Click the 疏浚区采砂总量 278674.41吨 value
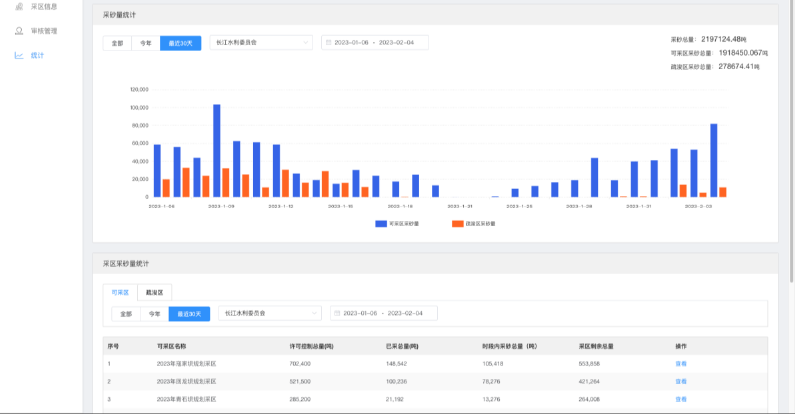Viewport: 795px width, 414px height. click(739, 66)
